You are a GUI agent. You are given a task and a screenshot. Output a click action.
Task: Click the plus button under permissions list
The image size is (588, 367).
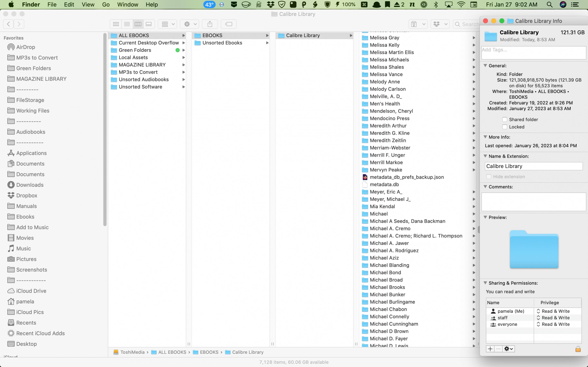[490, 349]
